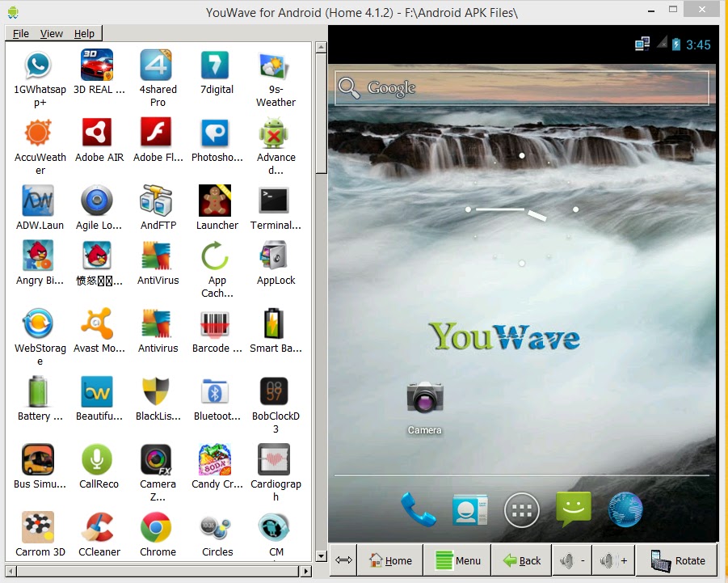
Task: Click the Home button in emulator toolbar
Action: [390, 560]
